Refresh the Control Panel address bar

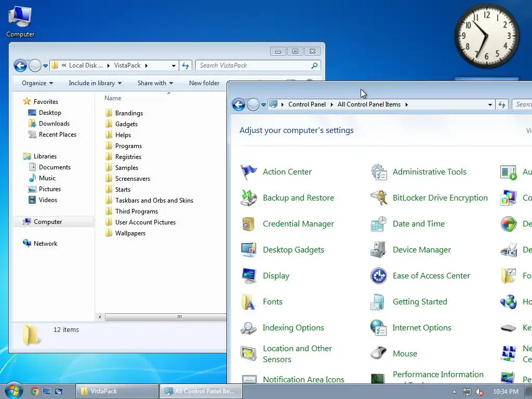point(502,104)
